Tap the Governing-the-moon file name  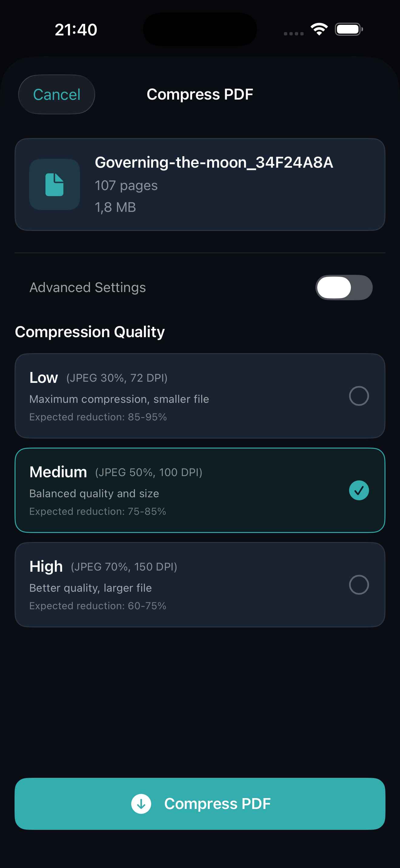click(214, 163)
